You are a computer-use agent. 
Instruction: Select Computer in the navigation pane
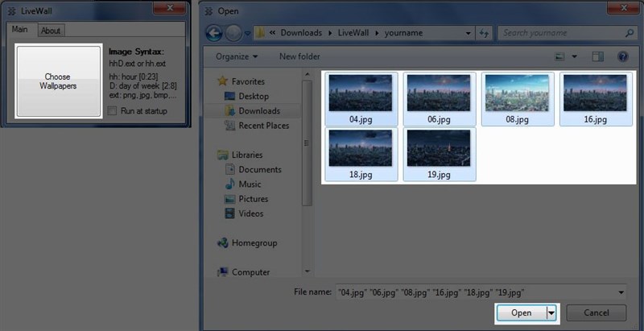(250, 272)
